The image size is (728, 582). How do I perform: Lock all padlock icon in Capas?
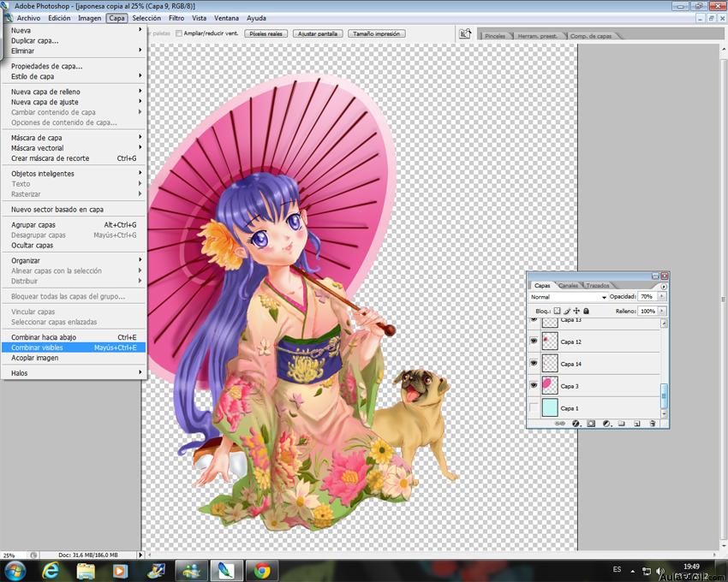pyautogui.click(x=586, y=311)
